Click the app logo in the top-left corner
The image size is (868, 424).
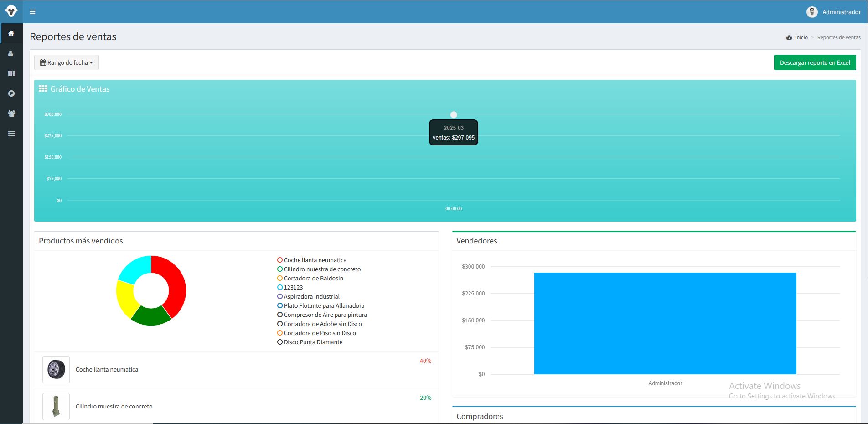pyautogui.click(x=11, y=11)
